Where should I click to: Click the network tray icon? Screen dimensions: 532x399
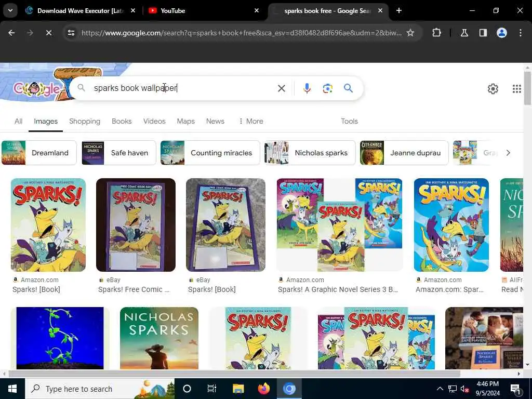[x=453, y=389]
